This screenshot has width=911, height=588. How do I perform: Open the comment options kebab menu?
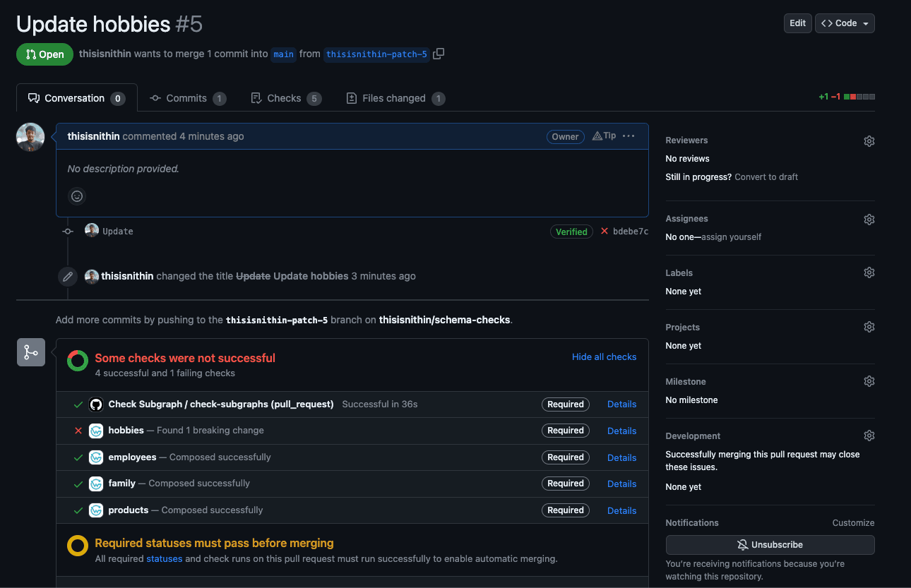coord(629,136)
